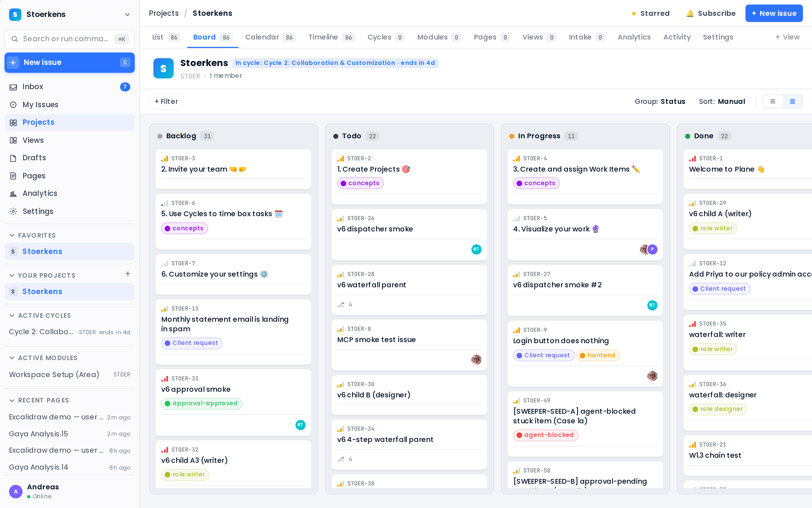Open Stoerkens under Favorites

(69, 252)
